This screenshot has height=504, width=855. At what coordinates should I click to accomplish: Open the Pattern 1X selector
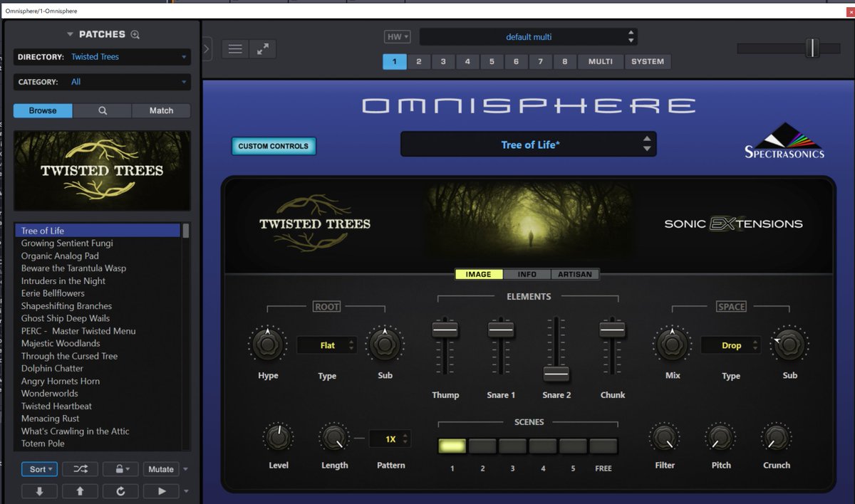point(390,439)
